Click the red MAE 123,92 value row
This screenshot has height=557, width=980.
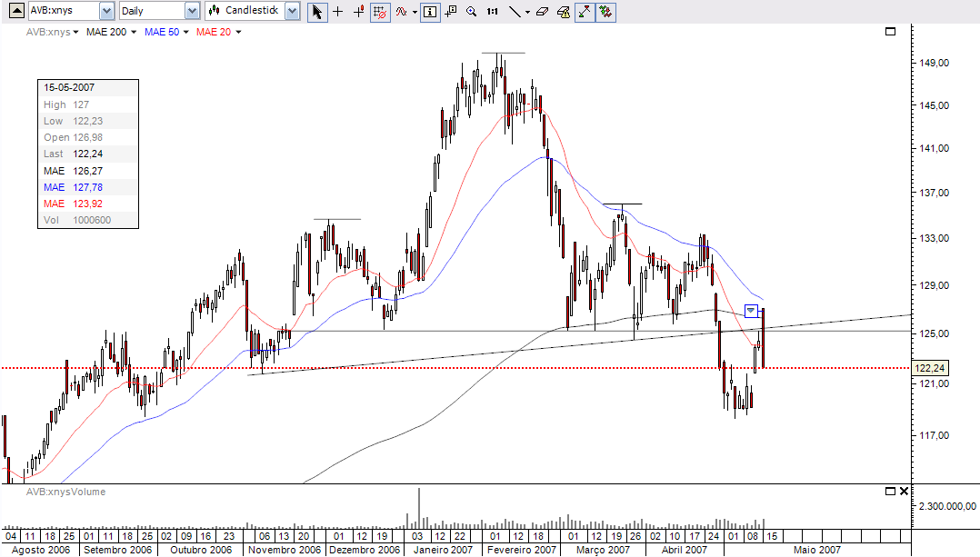coord(87,204)
